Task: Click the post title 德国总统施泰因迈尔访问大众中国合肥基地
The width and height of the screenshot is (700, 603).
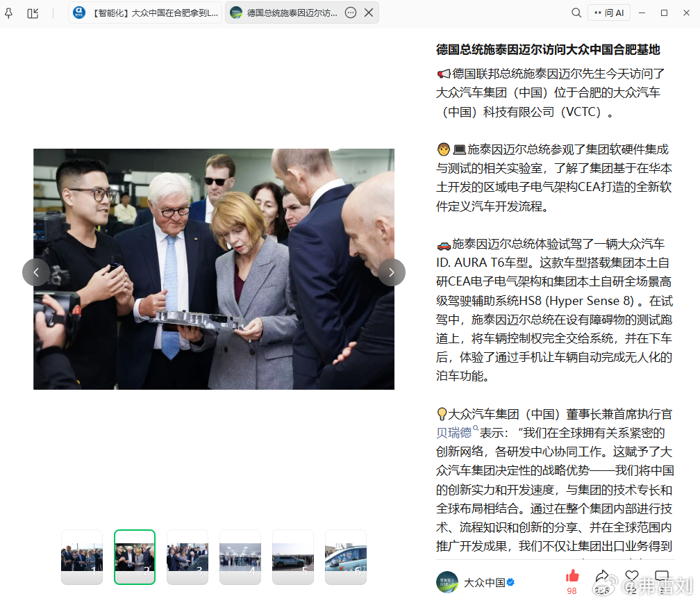Action: point(548,49)
